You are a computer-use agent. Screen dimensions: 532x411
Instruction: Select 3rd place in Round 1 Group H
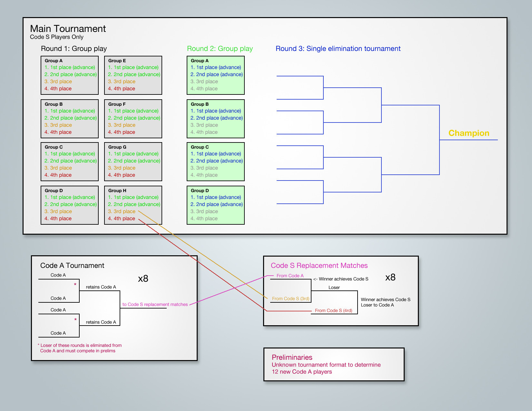(x=122, y=211)
